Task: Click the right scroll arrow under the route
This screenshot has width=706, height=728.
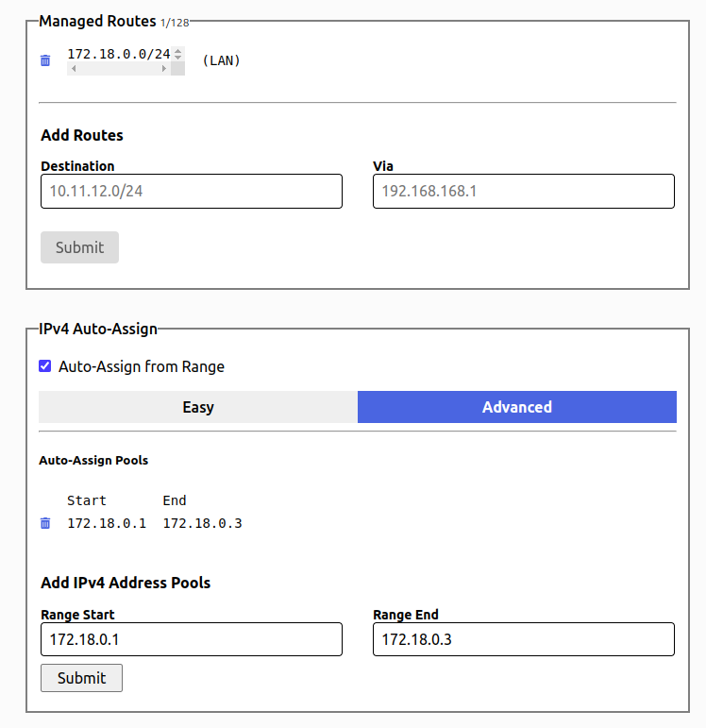Action: click(164, 69)
